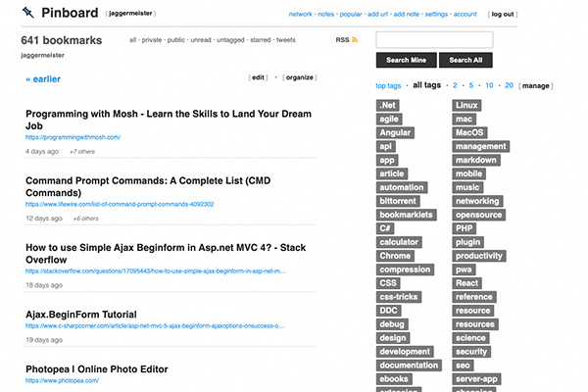The height and width of the screenshot is (392, 588).
Task: Filter by the css-tricks tag
Action: (399, 297)
